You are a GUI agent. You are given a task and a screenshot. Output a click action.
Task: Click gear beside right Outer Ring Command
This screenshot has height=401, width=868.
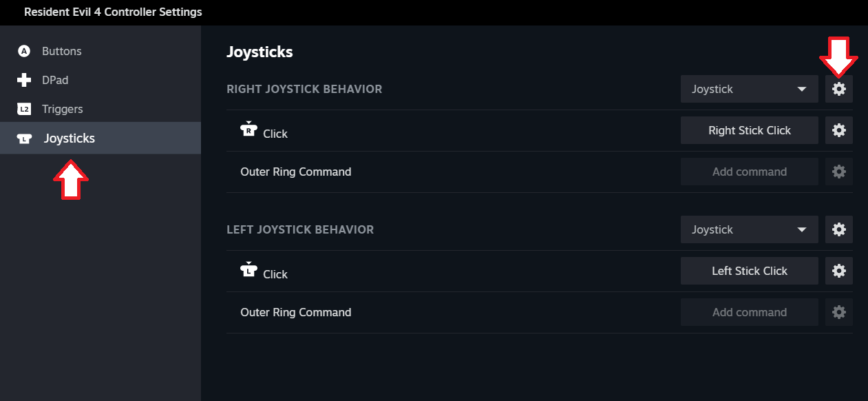[838, 172]
